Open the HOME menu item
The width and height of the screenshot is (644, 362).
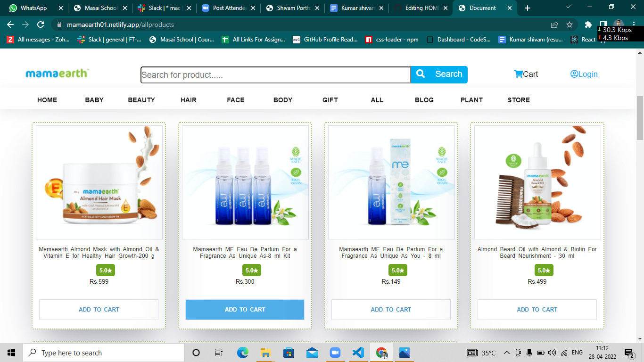[x=47, y=100]
